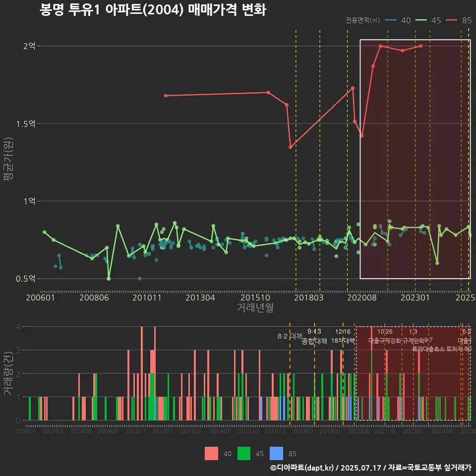Click volume axis tick label 3
The width and height of the screenshot is (476, 476).
coord(18,351)
